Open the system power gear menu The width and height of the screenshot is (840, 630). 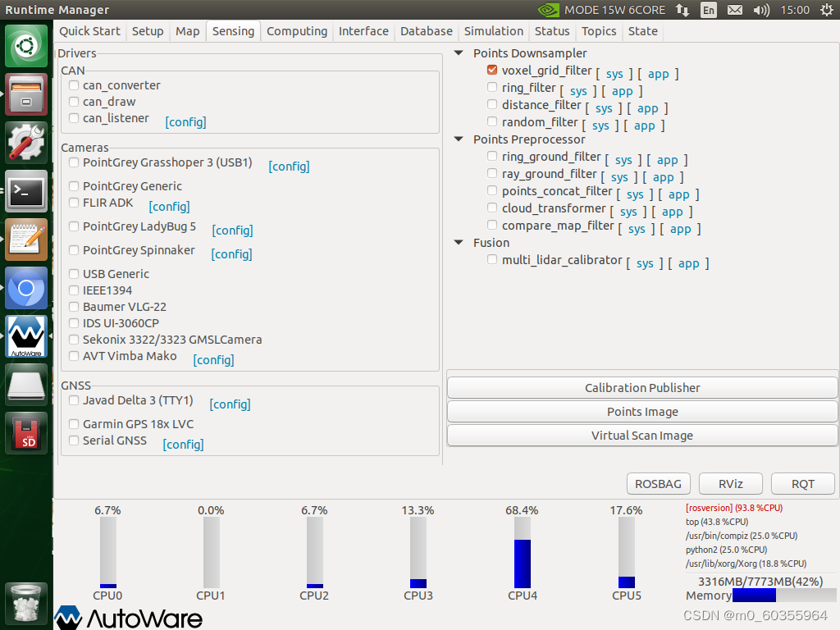pos(827,10)
